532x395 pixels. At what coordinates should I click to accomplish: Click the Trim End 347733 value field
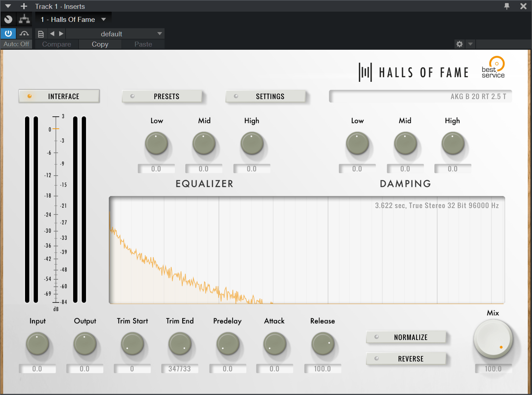[x=180, y=369]
